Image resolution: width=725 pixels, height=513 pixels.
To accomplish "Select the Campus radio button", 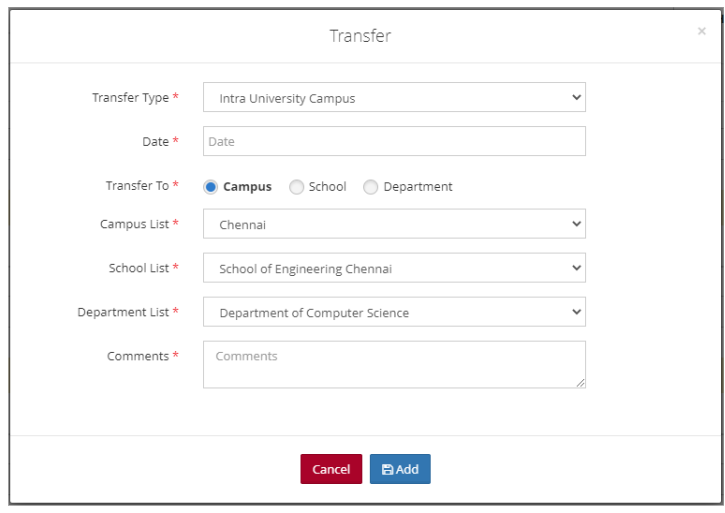I will pos(211,187).
